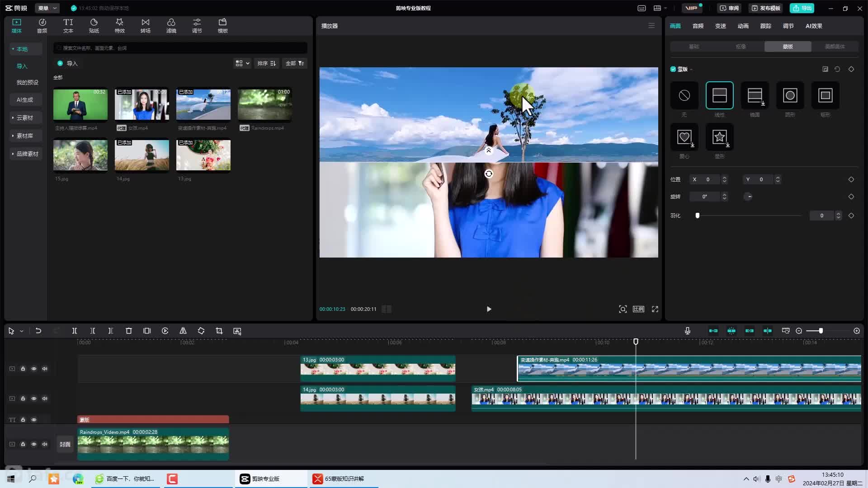Reset the mask with the reset arrow icon
The width and height of the screenshot is (868, 488).
837,69
